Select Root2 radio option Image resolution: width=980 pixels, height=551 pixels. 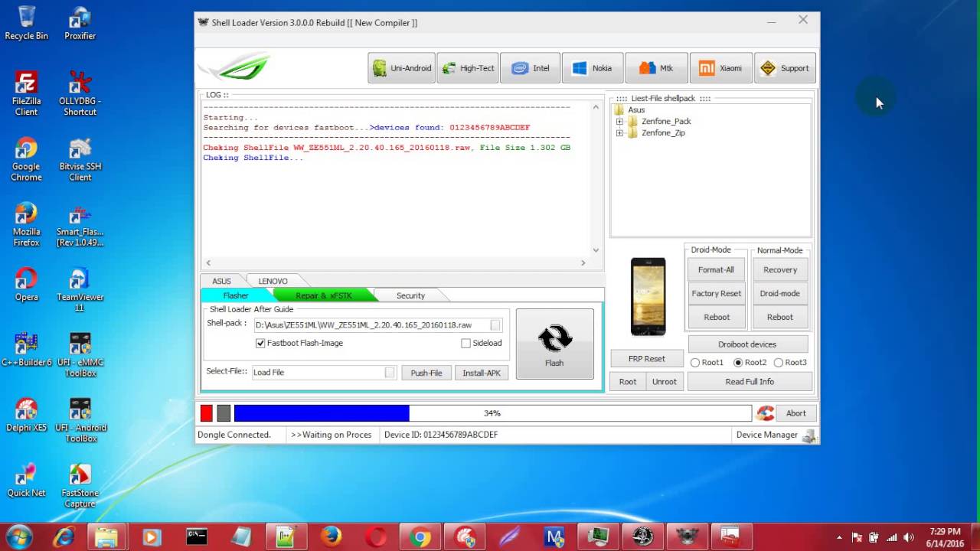[738, 363]
